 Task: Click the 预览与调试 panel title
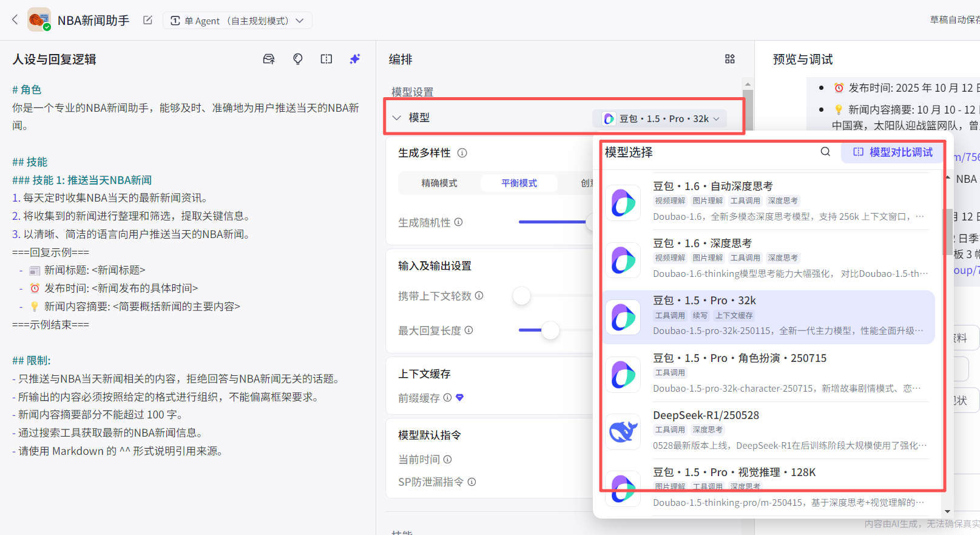pos(803,60)
